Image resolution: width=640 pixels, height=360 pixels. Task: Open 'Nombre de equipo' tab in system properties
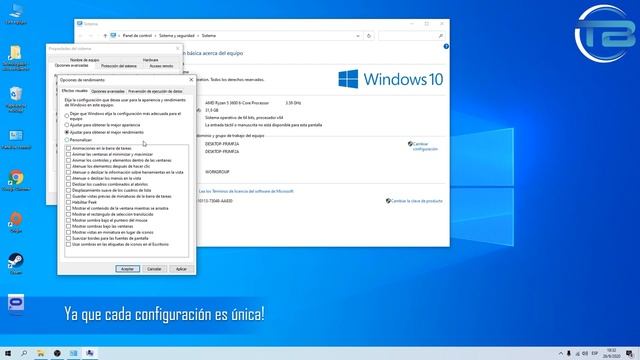84,60
